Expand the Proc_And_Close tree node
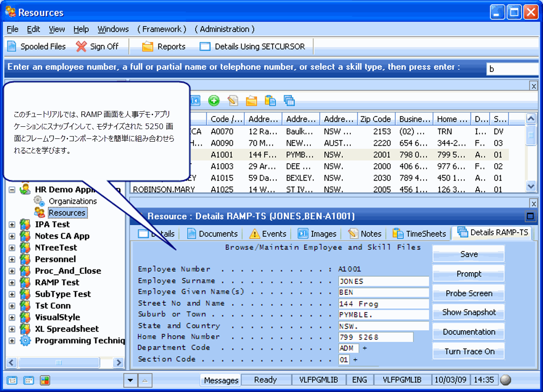Viewport: 543px width, 392px height. [12, 271]
